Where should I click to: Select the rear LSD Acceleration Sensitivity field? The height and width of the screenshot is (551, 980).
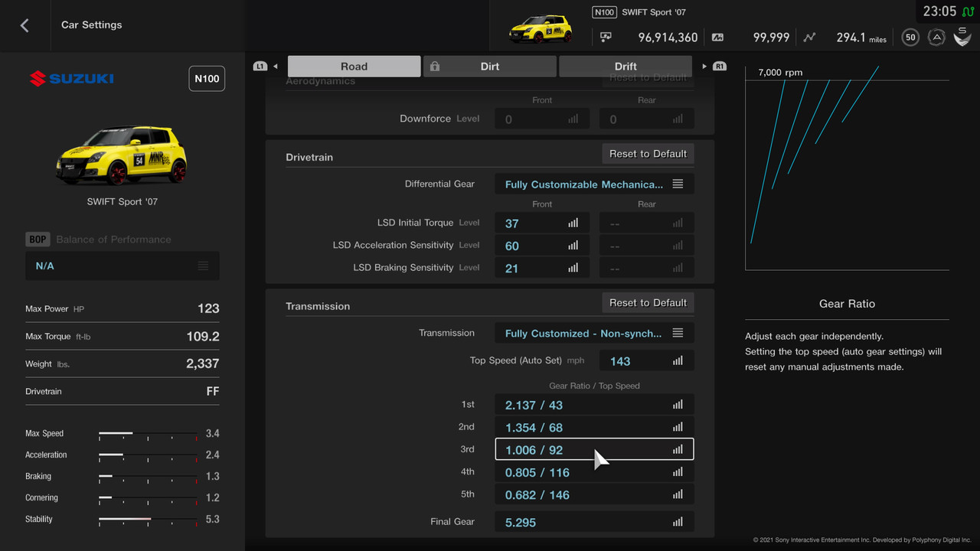click(647, 246)
